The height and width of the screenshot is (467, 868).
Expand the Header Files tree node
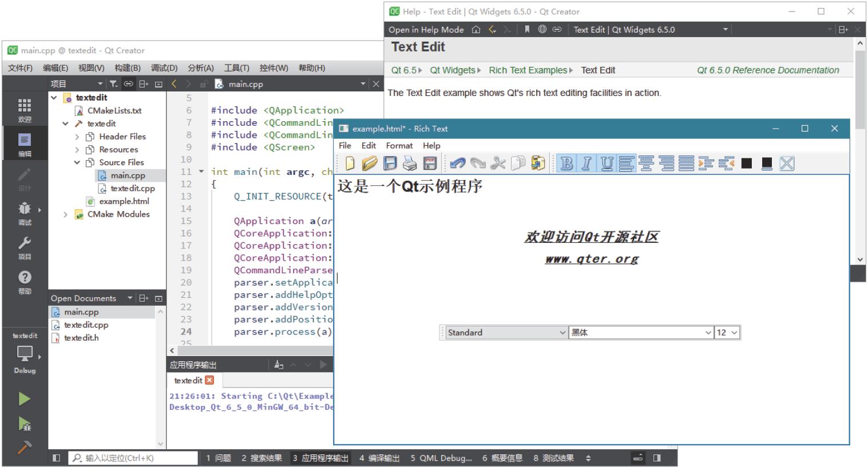tap(77, 137)
